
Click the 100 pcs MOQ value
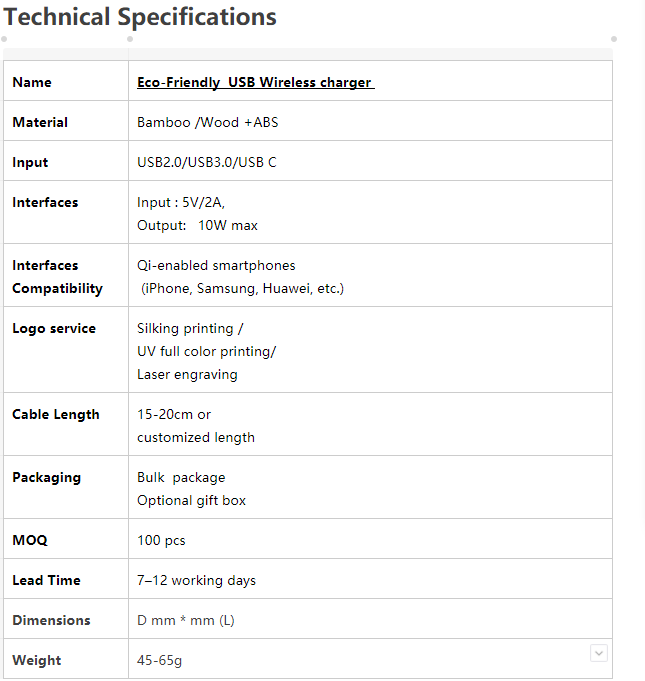point(161,540)
